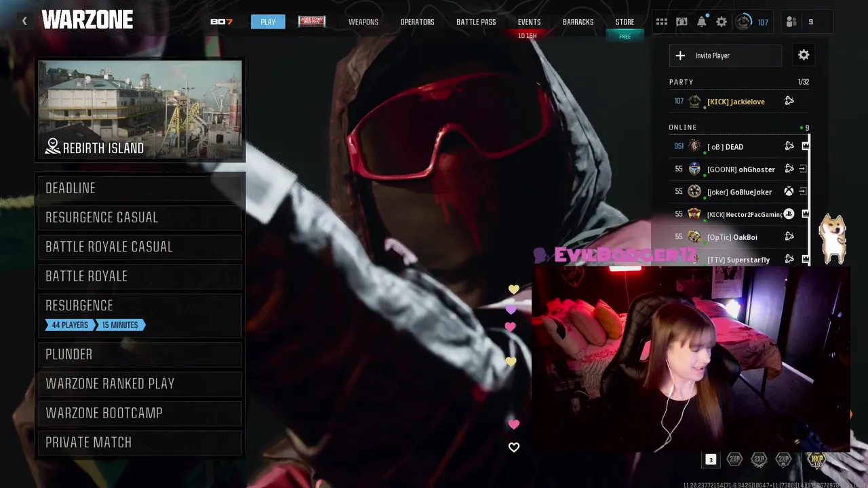Click the token key 3 prompt
Screen dimensions: 868x488
coord(711,460)
